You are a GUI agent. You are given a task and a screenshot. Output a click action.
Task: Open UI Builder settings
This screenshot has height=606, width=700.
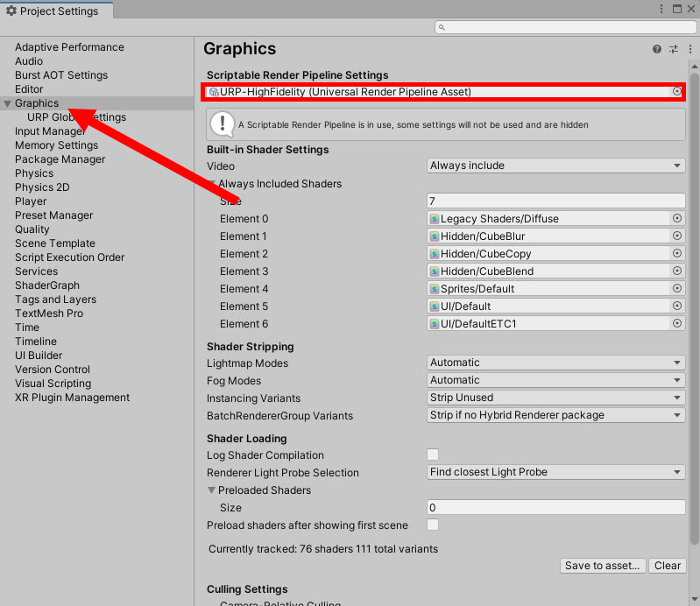click(x=39, y=356)
